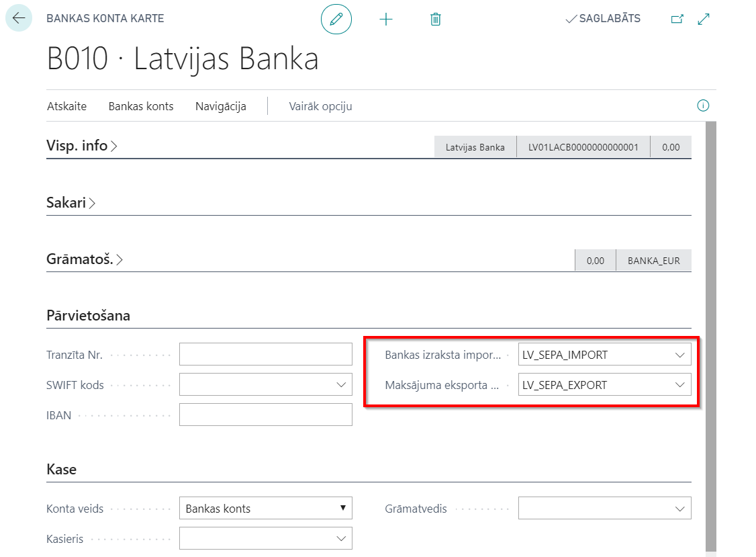The width and height of the screenshot is (756, 557).
Task: Click the 0,00 value in Visp. info
Action: (x=671, y=147)
